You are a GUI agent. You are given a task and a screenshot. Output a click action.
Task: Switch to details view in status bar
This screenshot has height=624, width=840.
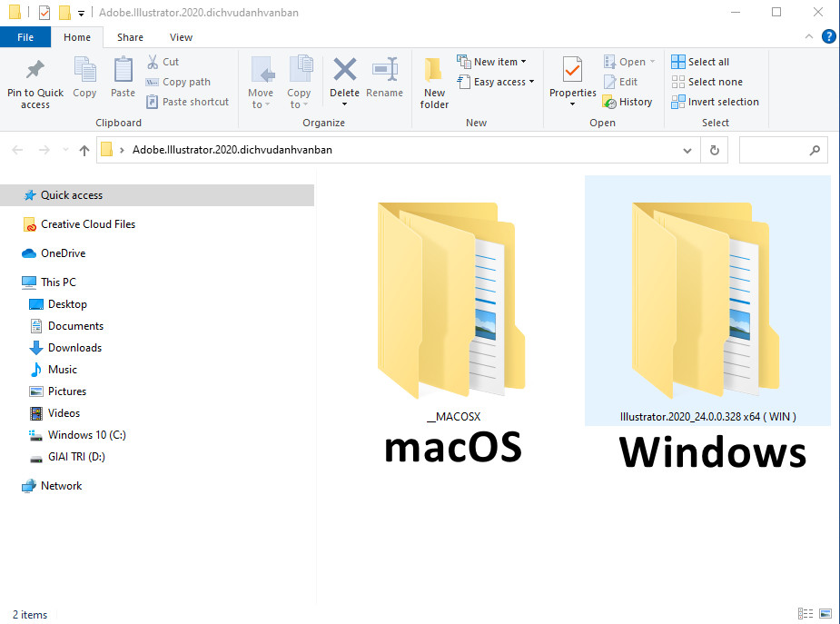point(805,614)
